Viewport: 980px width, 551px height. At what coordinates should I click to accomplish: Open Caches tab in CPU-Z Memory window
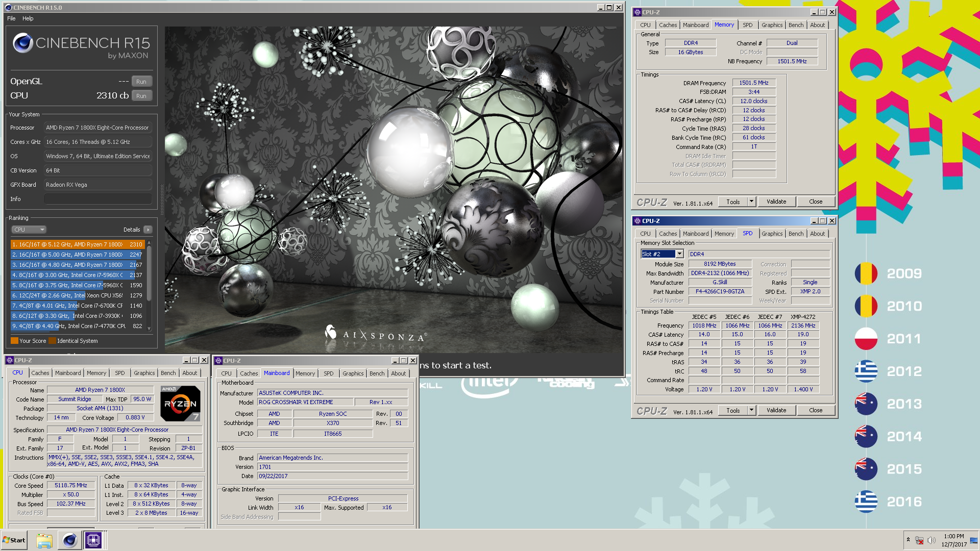click(x=668, y=25)
